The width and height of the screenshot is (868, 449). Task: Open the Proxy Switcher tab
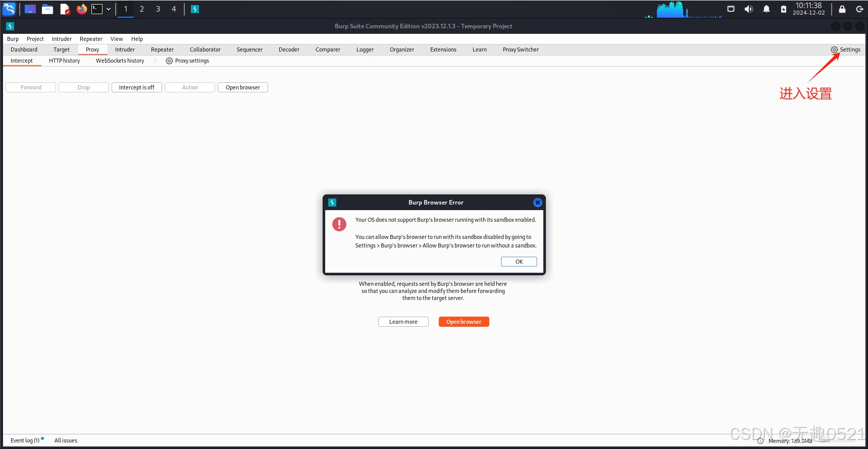pos(521,49)
